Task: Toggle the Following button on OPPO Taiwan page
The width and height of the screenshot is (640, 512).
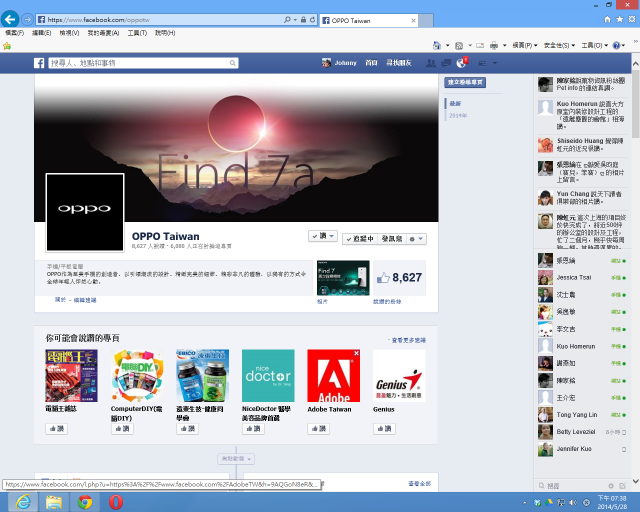Action: (x=360, y=239)
